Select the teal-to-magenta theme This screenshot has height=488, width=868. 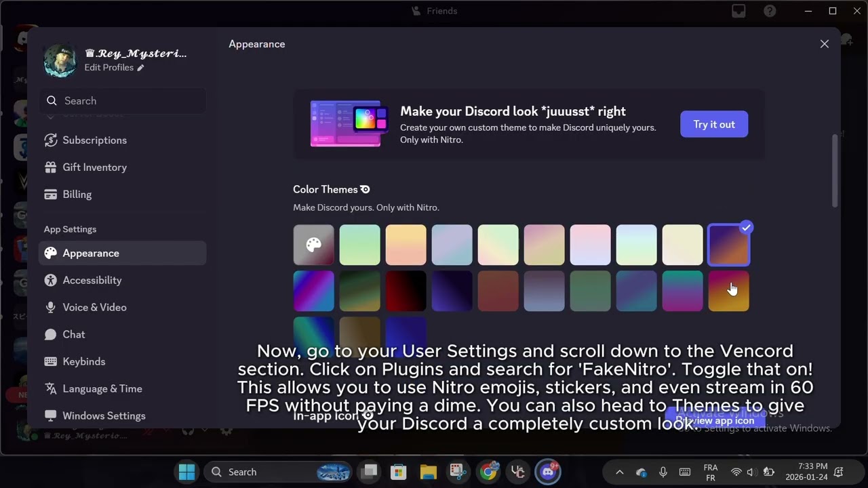click(683, 291)
